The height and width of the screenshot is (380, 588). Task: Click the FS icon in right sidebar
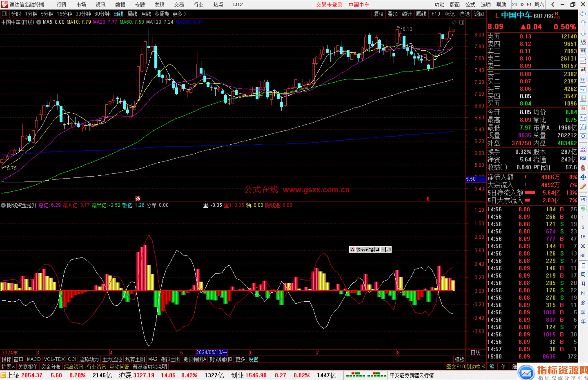[583, 199]
